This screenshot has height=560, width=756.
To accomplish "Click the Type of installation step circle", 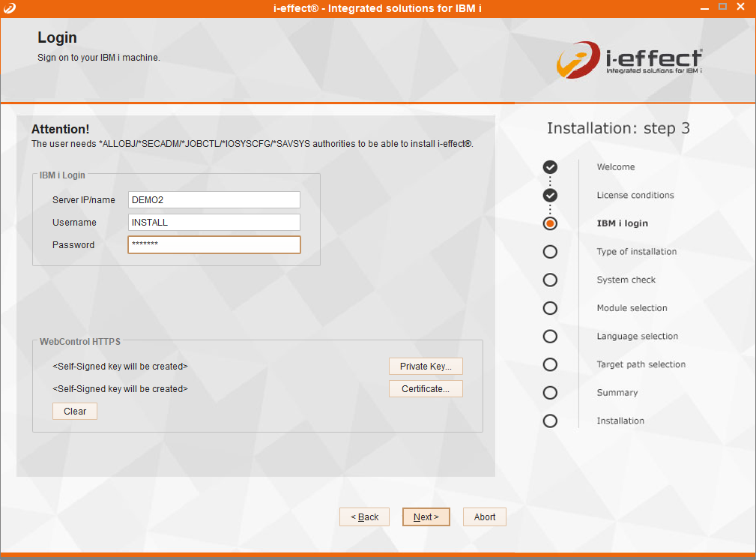I will coord(550,252).
